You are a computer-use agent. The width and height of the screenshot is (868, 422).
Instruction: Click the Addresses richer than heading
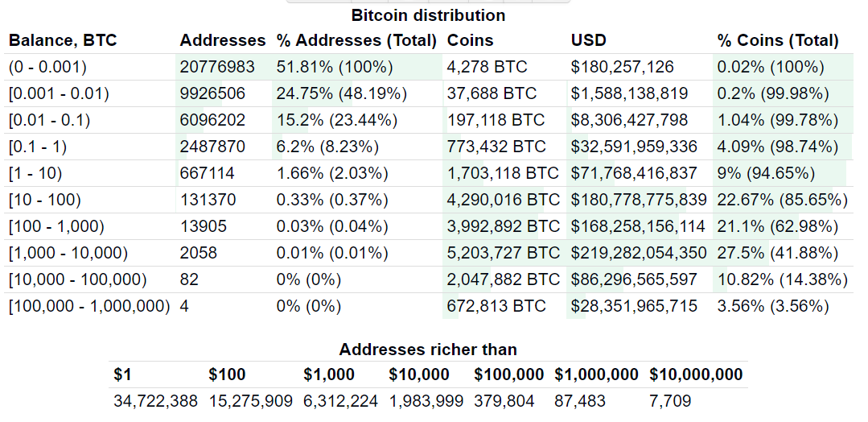pos(428,350)
